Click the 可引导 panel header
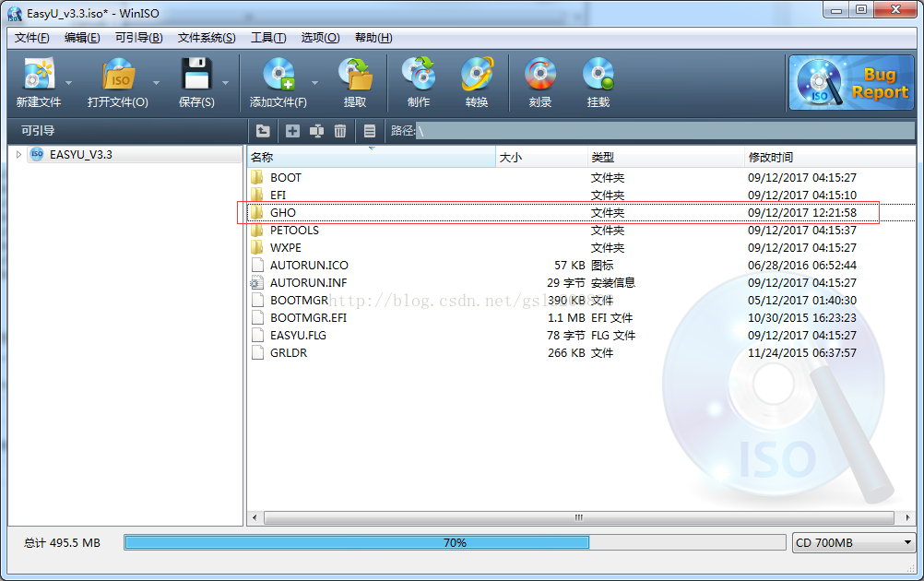The width and height of the screenshot is (924, 581). 126,131
